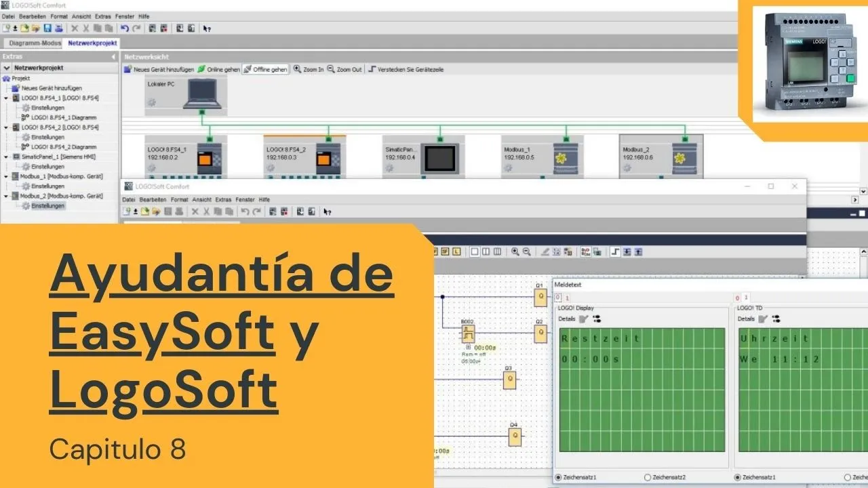Open the Hilfe menu in the lower window
Image resolution: width=868 pixels, height=488 pixels.
coord(264,200)
